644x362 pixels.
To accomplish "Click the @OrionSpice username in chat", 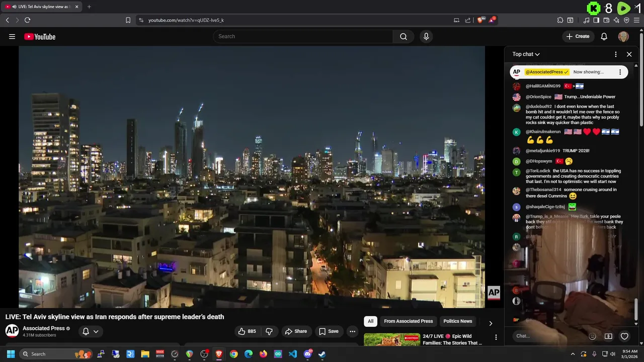I will click(x=538, y=97).
